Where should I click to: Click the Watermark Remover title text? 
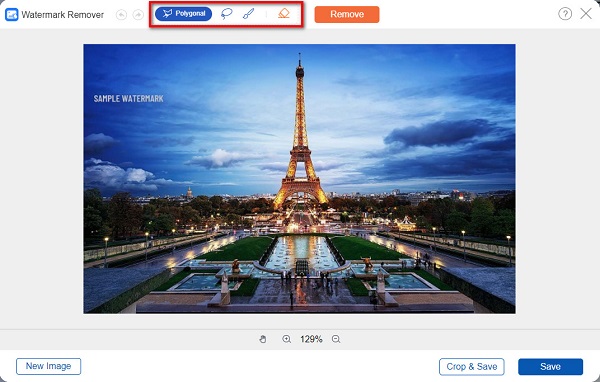(x=62, y=15)
